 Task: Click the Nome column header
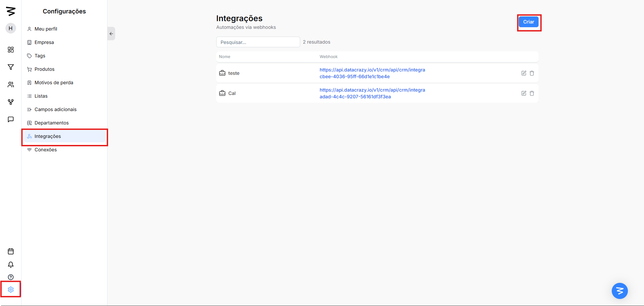(x=225, y=57)
